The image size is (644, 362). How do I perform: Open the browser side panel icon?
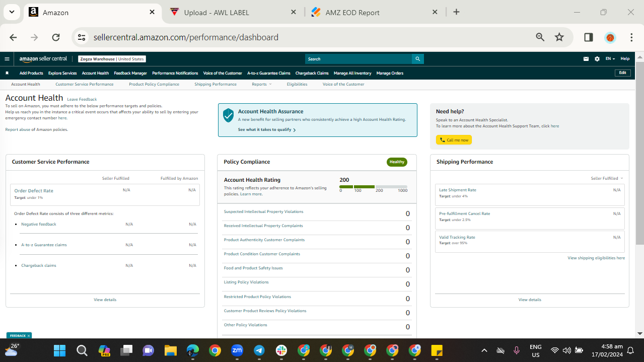[588, 37]
